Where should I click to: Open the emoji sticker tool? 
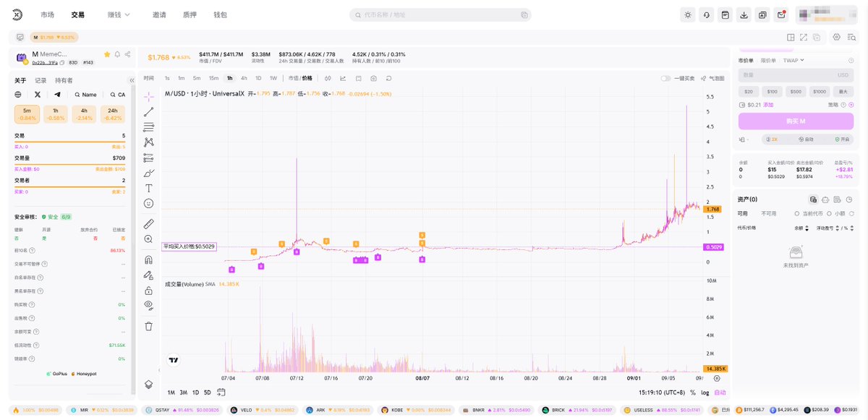pos(149,203)
